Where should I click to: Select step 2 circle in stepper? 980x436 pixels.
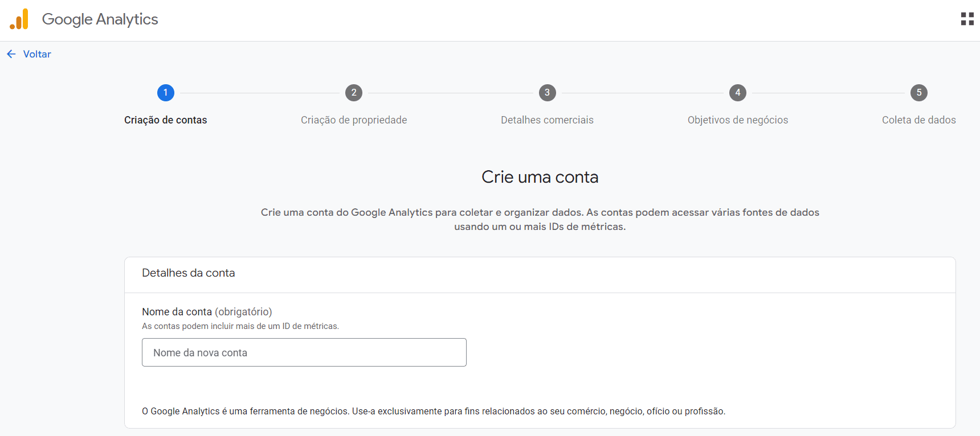click(x=354, y=93)
